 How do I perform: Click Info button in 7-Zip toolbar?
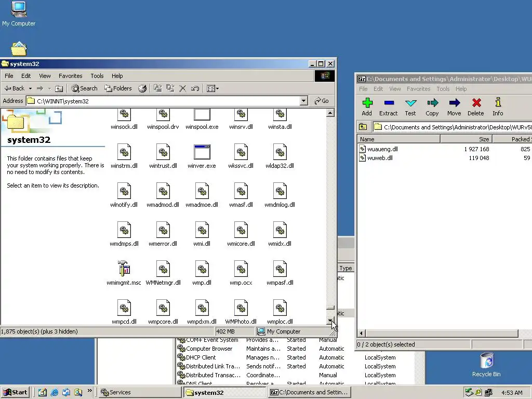click(498, 107)
